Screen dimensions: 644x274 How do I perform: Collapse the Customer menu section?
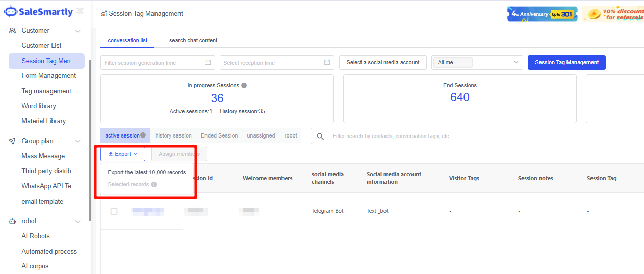point(78,31)
